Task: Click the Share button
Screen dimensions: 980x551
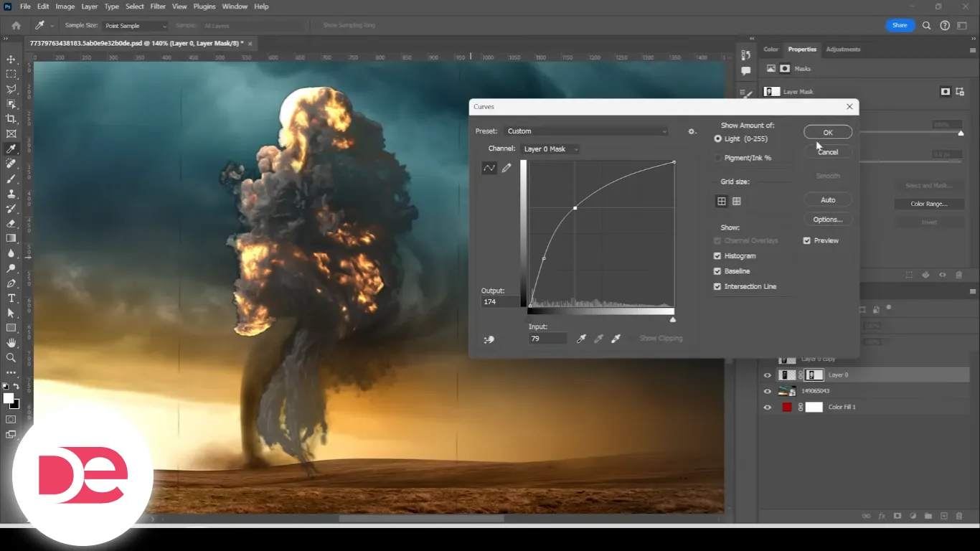Action: pos(900,26)
